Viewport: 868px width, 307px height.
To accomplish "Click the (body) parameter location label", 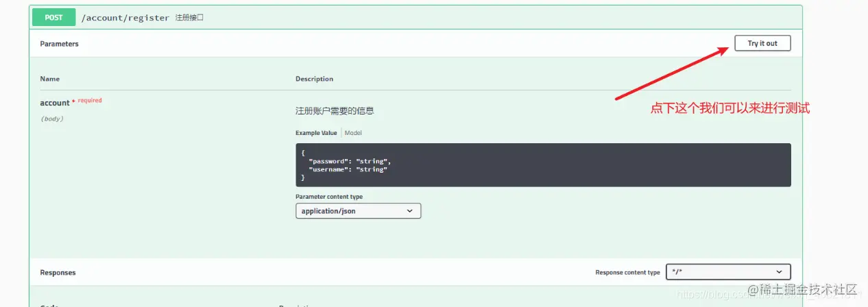I will 52,119.
